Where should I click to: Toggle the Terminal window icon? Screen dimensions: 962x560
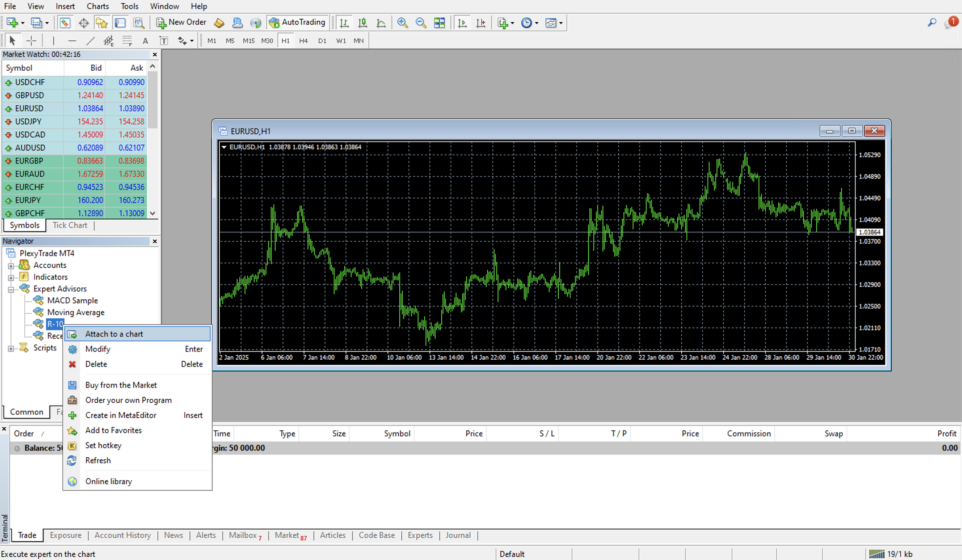coord(120,23)
